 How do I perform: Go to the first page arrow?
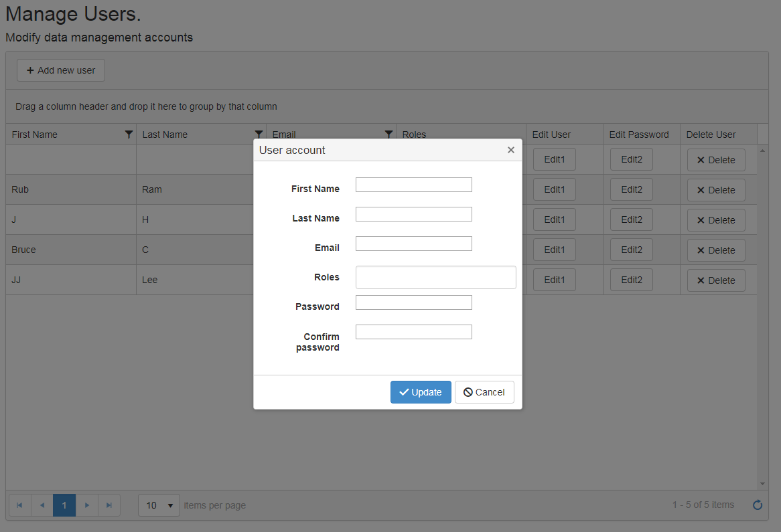point(19,505)
